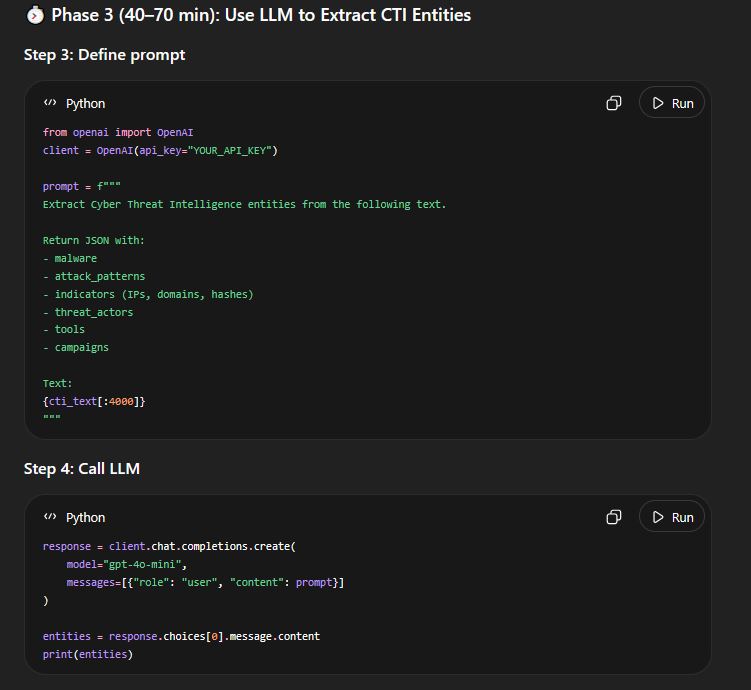Copy the Step 3 prompt code block
The height and width of the screenshot is (690, 751).
[x=614, y=103]
